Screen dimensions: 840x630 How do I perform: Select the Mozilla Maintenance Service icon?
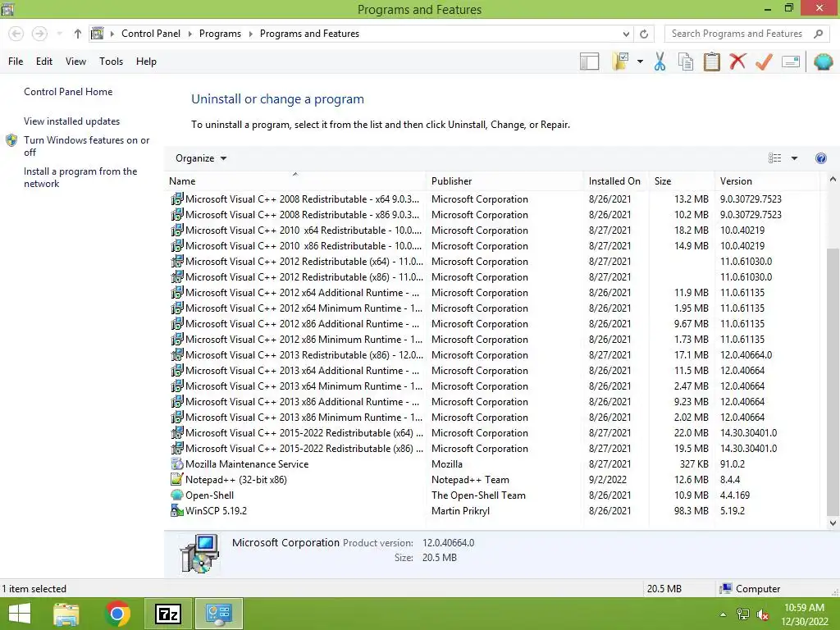point(177,464)
